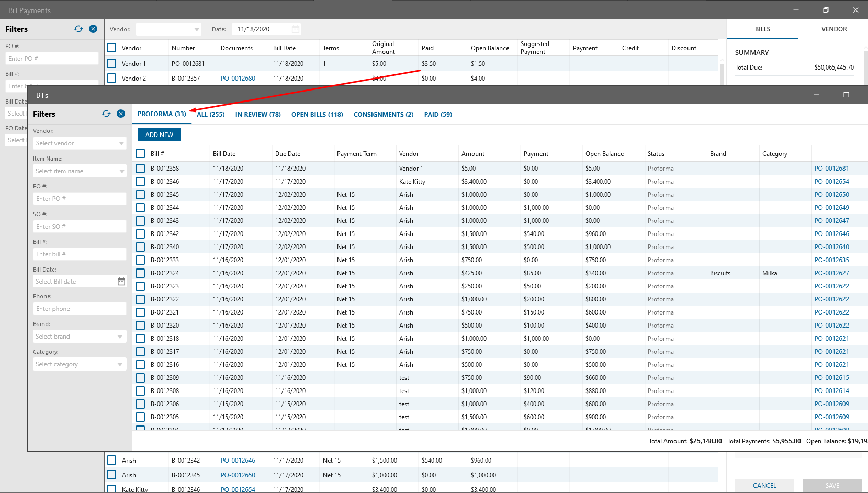Select checkbox for Vendor 2 row
868x493 pixels.
tap(111, 78)
